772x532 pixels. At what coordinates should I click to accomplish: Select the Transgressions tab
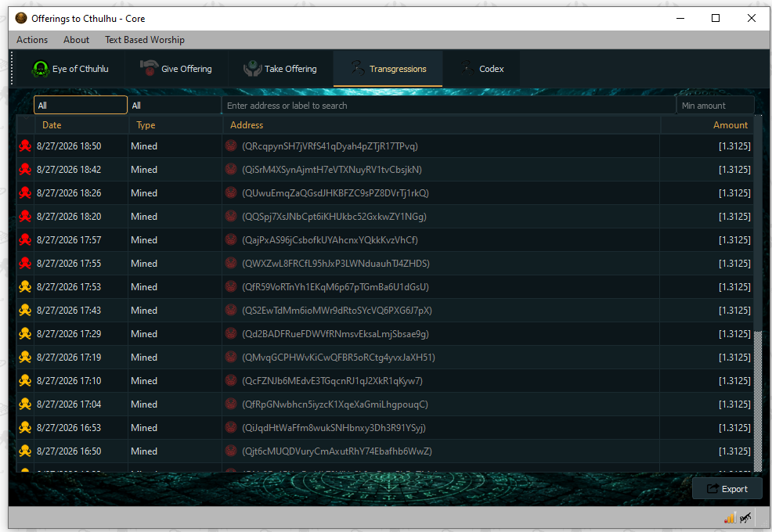coord(388,69)
